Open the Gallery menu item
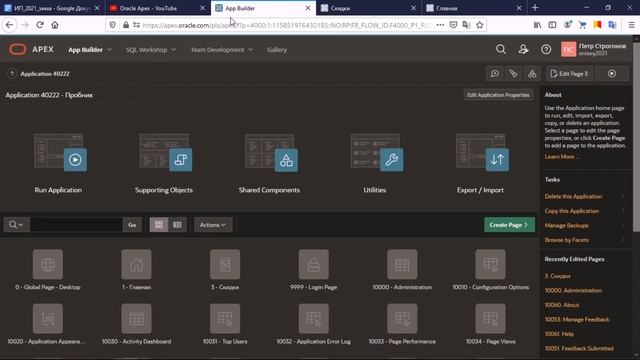Image resolution: width=640 pixels, height=360 pixels. tap(277, 50)
